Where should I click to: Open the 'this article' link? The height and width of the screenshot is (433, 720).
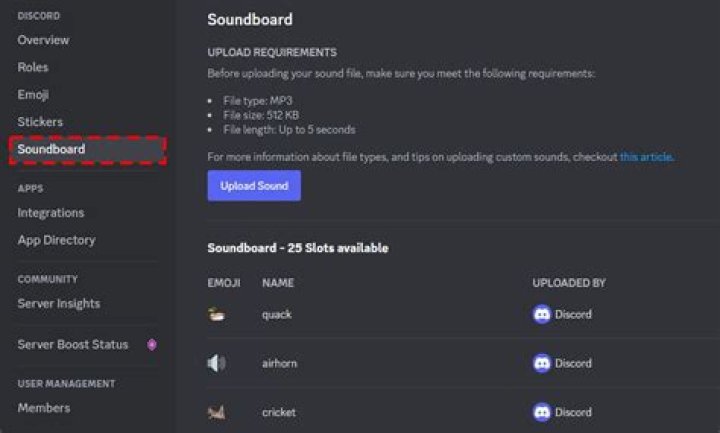(x=647, y=157)
